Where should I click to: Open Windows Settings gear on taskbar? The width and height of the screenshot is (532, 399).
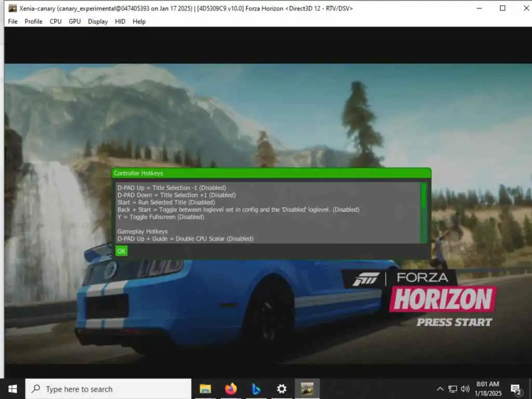click(282, 389)
